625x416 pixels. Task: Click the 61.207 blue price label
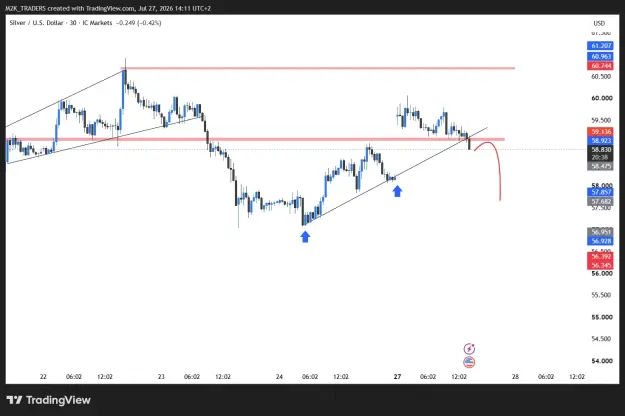point(601,46)
